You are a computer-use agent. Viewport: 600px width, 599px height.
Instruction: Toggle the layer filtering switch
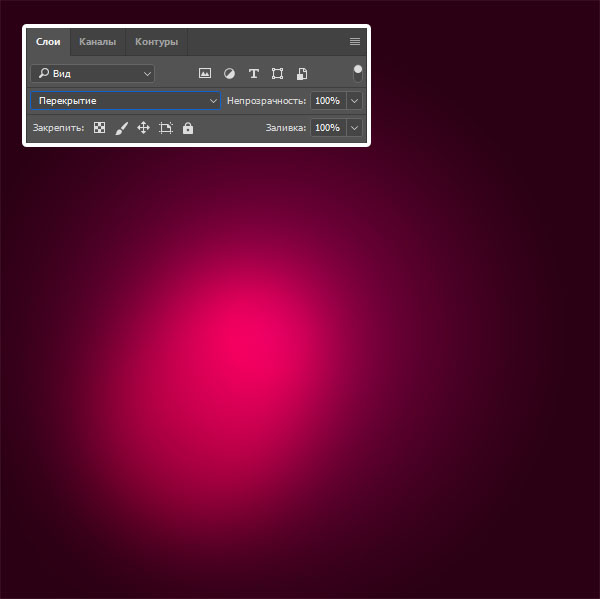click(358, 73)
